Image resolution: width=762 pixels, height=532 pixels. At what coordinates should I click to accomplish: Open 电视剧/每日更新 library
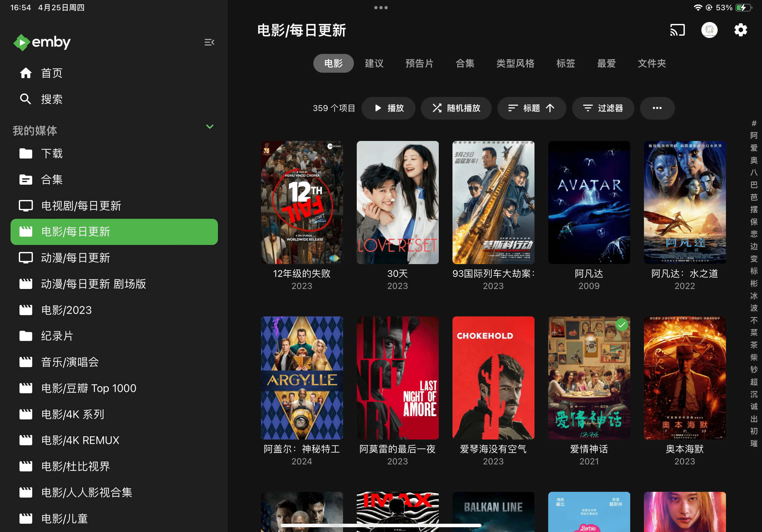114,206
